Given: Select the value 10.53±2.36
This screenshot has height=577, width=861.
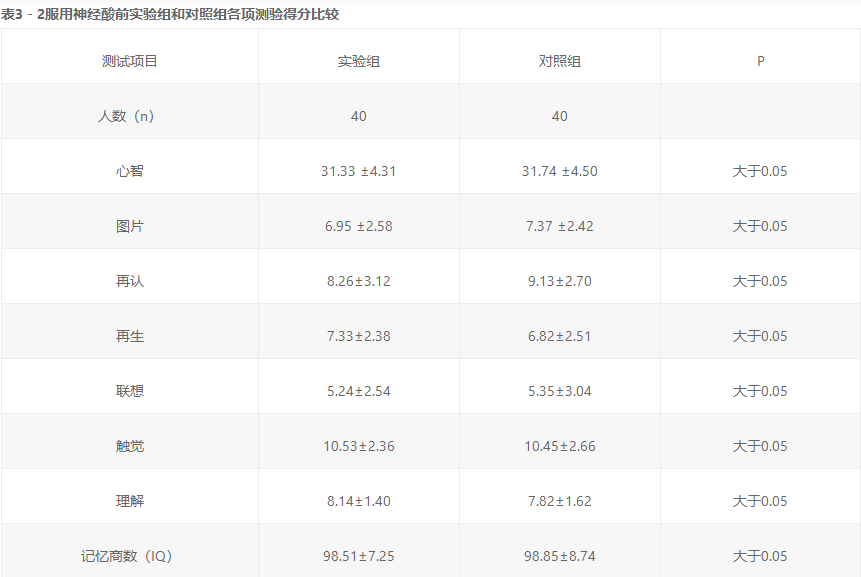Looking at the screenshot, I should 359,446.
